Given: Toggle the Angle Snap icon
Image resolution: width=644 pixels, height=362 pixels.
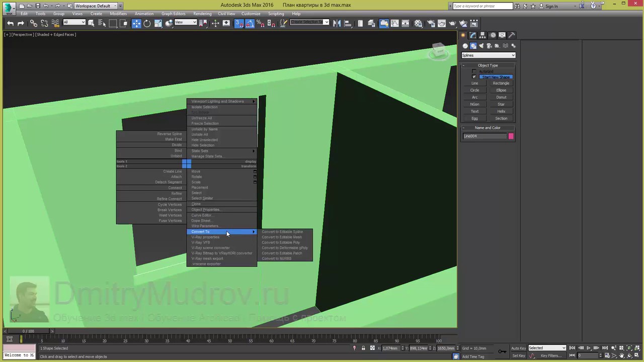Looking at the screenshot, I should [x=250, y=24].
